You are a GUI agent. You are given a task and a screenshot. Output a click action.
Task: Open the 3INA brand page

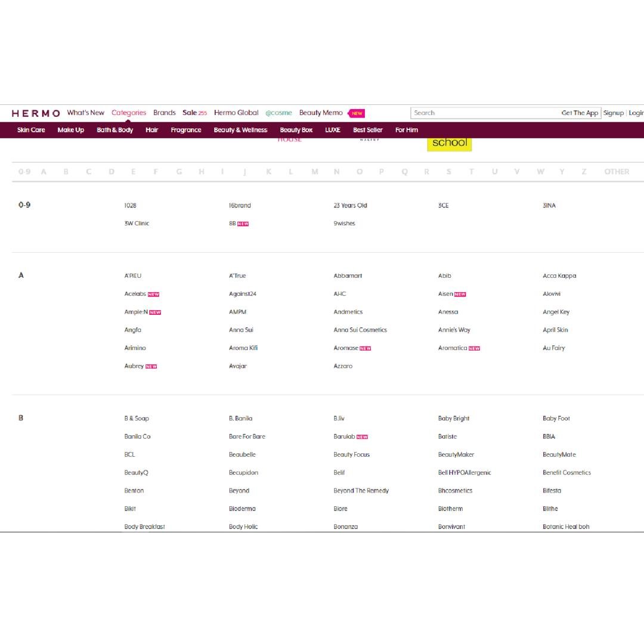pyautogui.click(x=549, y=205)
